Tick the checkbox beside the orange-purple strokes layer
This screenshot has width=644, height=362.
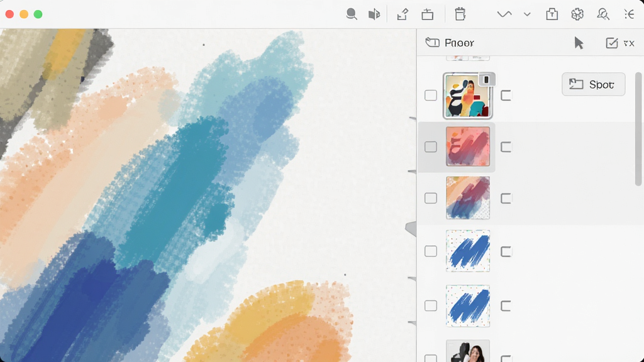coord(430,198)
